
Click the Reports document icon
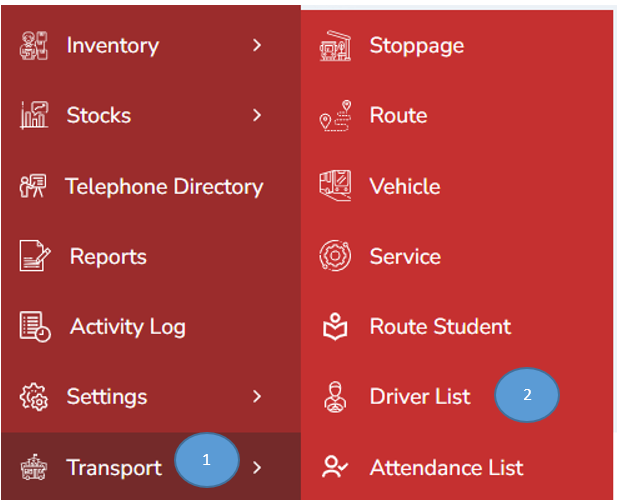tap(35, 256)
